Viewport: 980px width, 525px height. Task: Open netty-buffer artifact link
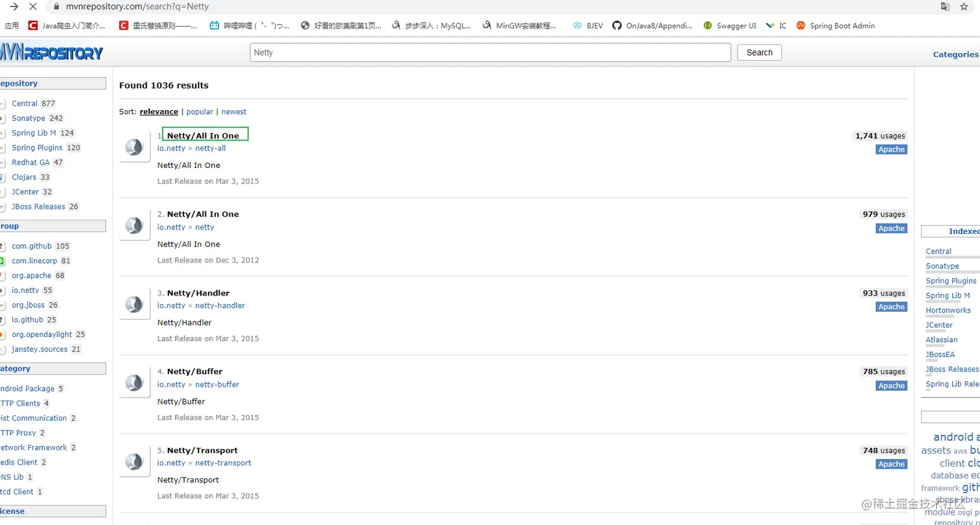(217, 384)
